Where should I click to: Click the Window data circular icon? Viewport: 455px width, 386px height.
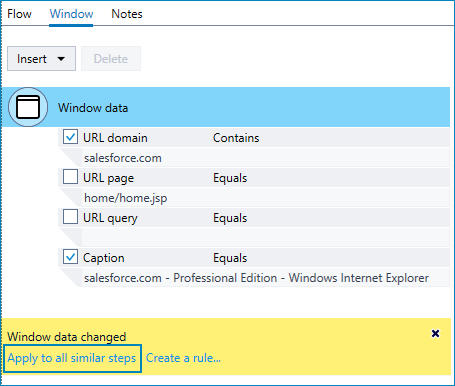click(x=28, y=107)
